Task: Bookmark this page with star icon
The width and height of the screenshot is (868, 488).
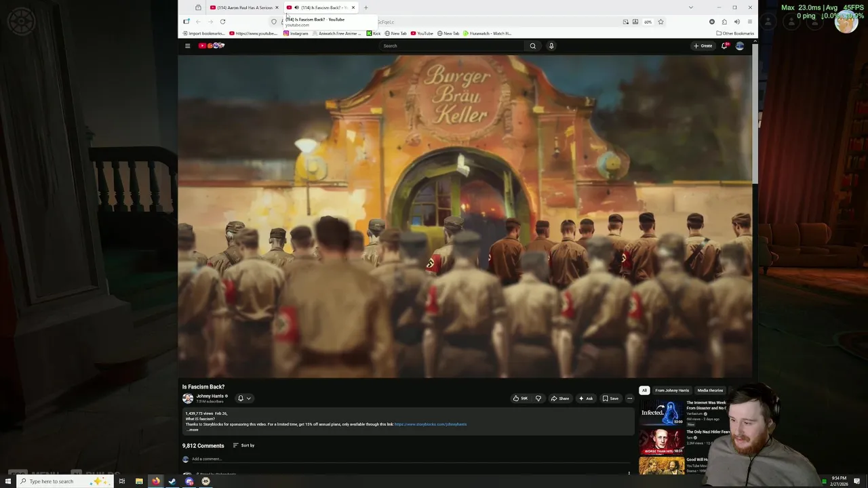Action: coord(660,22)
